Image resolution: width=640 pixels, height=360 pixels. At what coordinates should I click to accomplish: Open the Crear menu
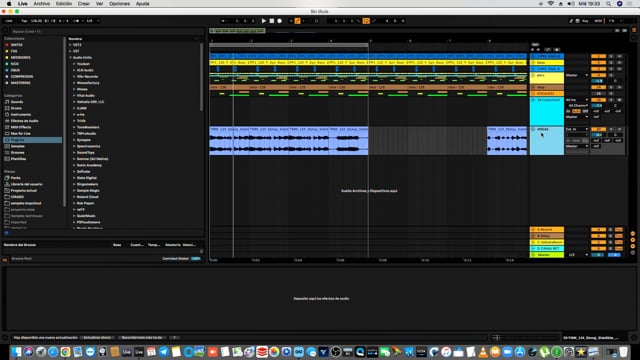84,4
